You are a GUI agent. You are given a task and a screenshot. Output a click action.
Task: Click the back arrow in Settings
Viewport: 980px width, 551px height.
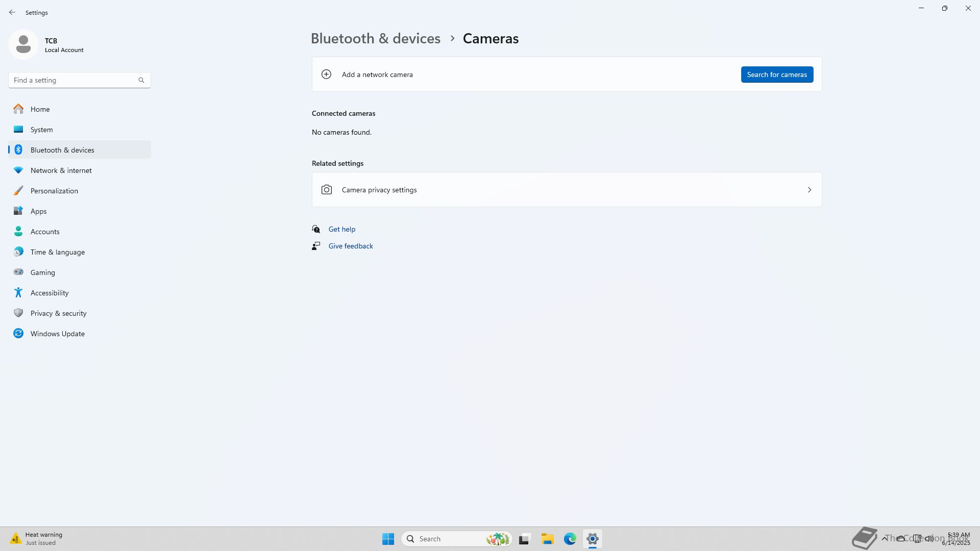(12, 12)
